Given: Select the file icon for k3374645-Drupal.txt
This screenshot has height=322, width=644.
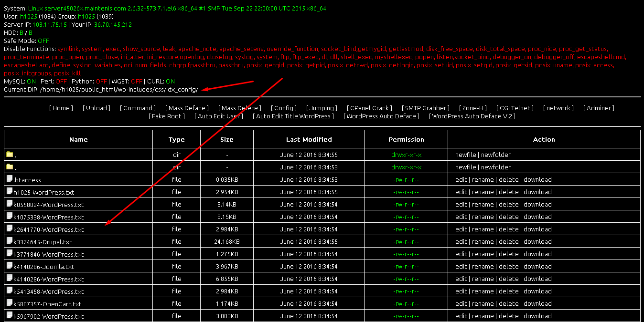Looking at the screenshot, I should [10, 241].
